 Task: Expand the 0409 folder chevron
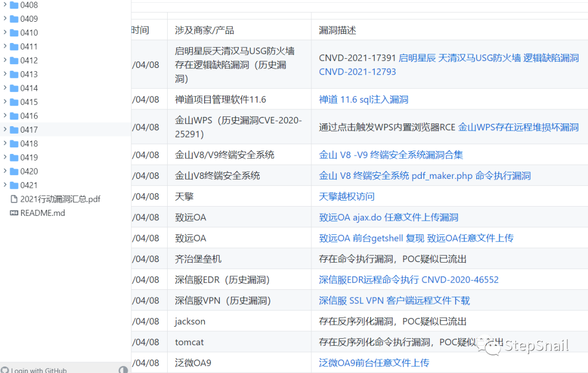pyautogui.click(x=5, y=18)
